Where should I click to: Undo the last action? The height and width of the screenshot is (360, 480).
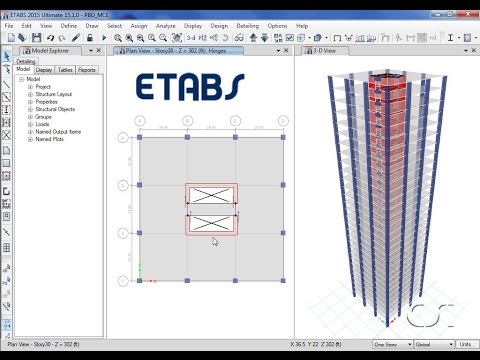point(50,38)
